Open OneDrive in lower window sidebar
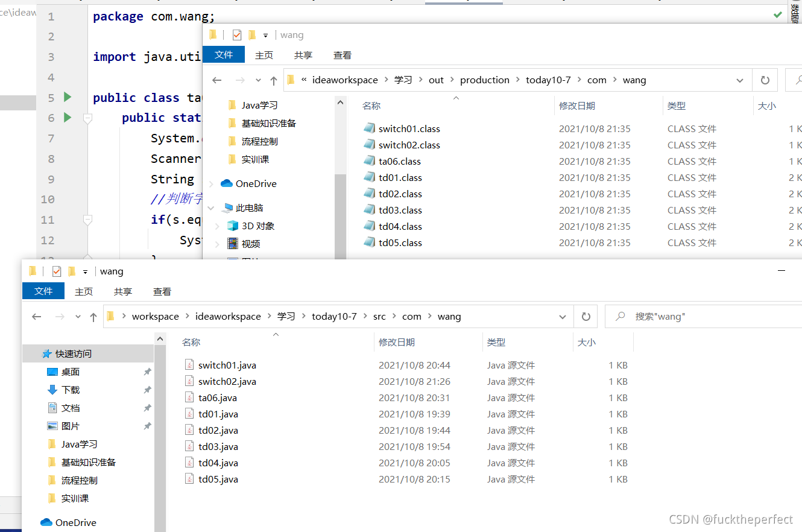 coord(75,522)
